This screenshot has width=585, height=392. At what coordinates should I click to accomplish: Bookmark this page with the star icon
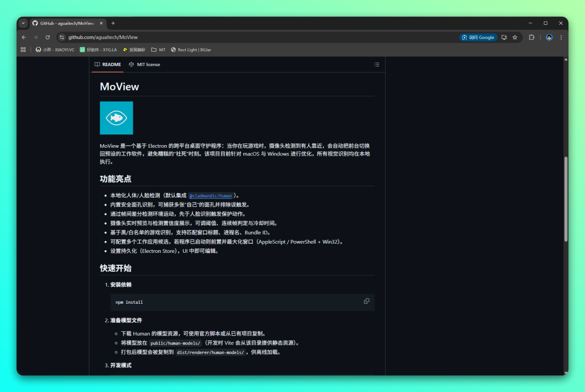coord(515,37)
